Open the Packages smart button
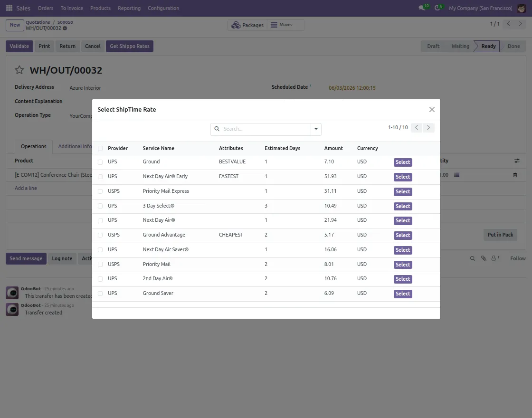 click(247, 25)
